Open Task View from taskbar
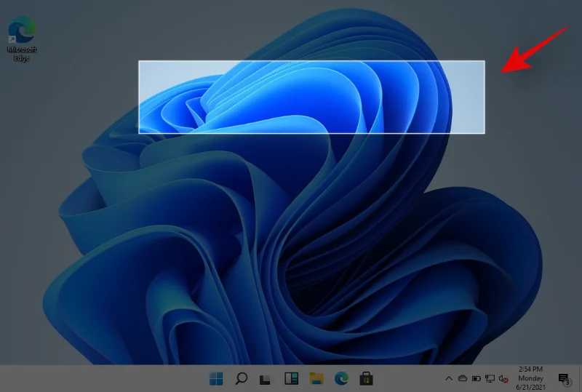This screenshot has width=582, height=392. click(x=266, y=378)
